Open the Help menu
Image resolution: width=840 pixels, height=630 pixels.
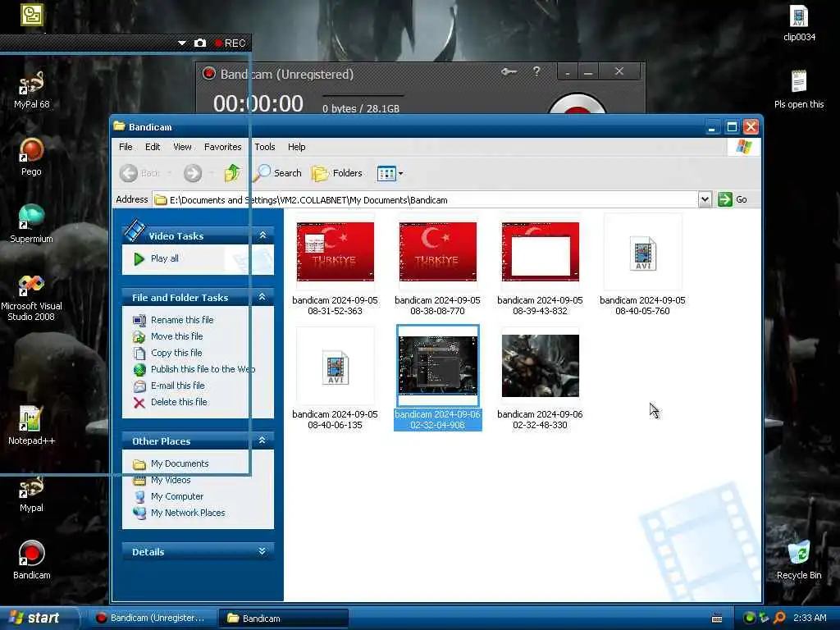296,147
